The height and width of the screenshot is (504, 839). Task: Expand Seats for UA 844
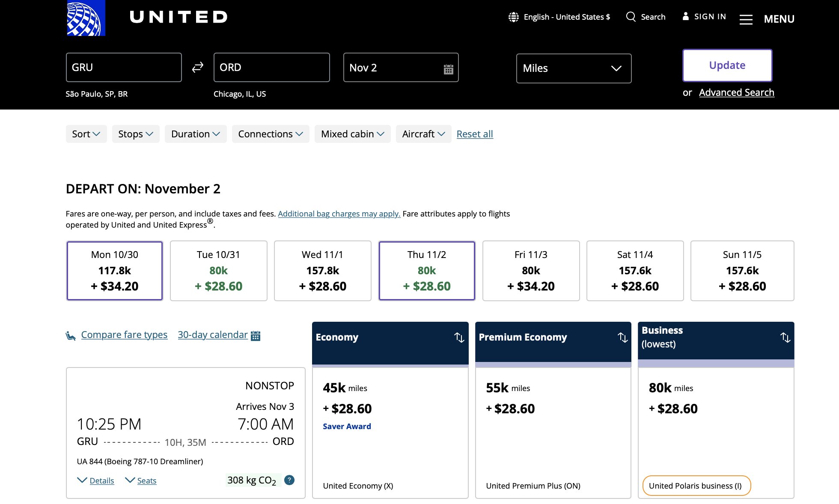[x=141, y=480]
